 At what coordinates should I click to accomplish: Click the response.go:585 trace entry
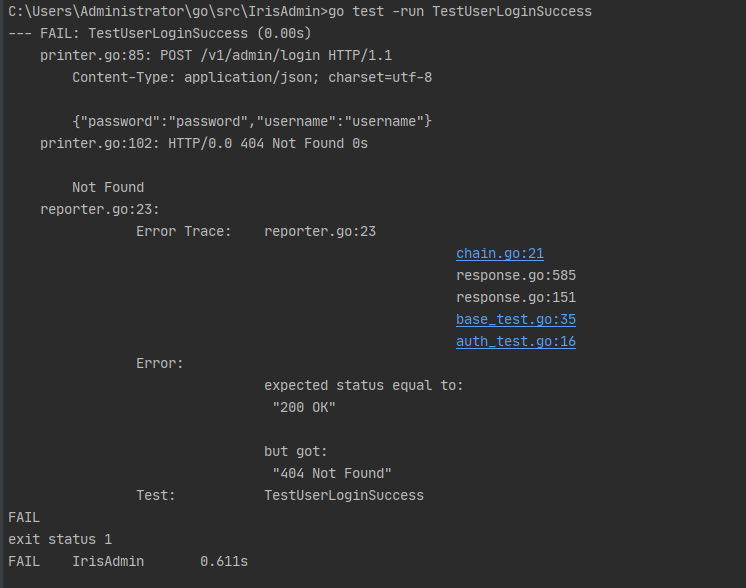[x=516, y=276]
